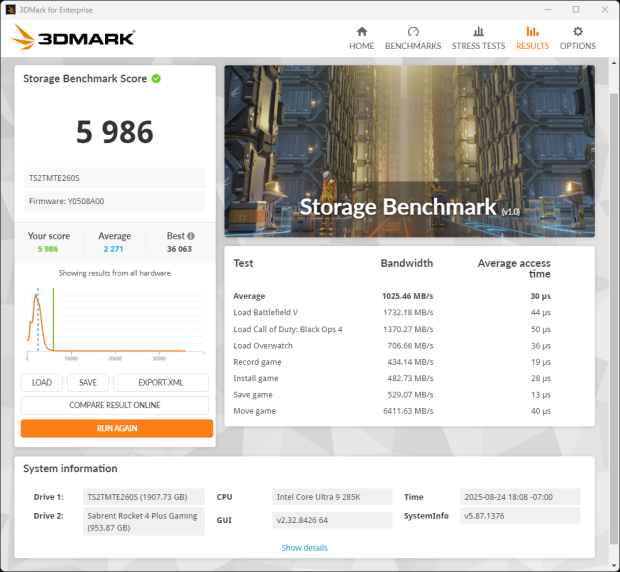Click the Storage Benchmark preview image
This screenshot has width=620, height=572.
408,150
